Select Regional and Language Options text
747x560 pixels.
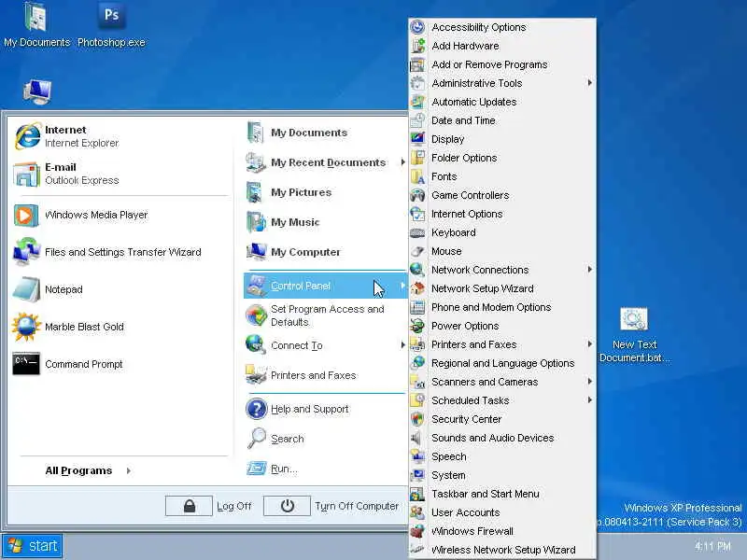pos(502,363)
